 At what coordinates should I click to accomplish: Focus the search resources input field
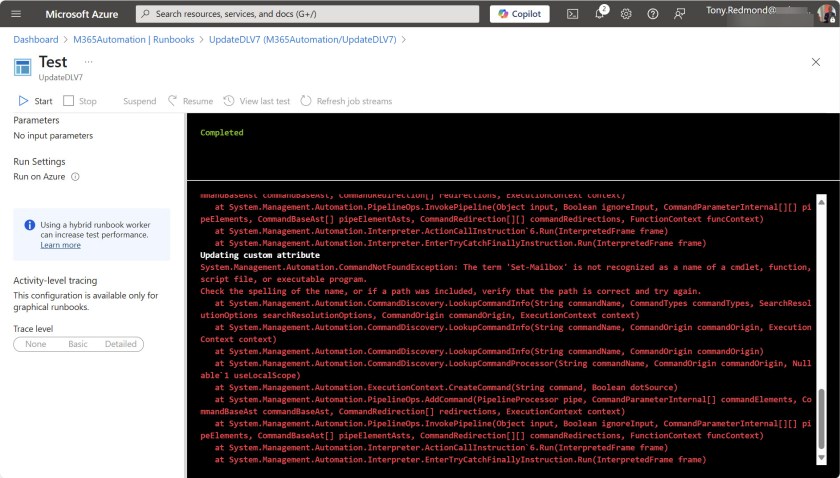[308, 14]
